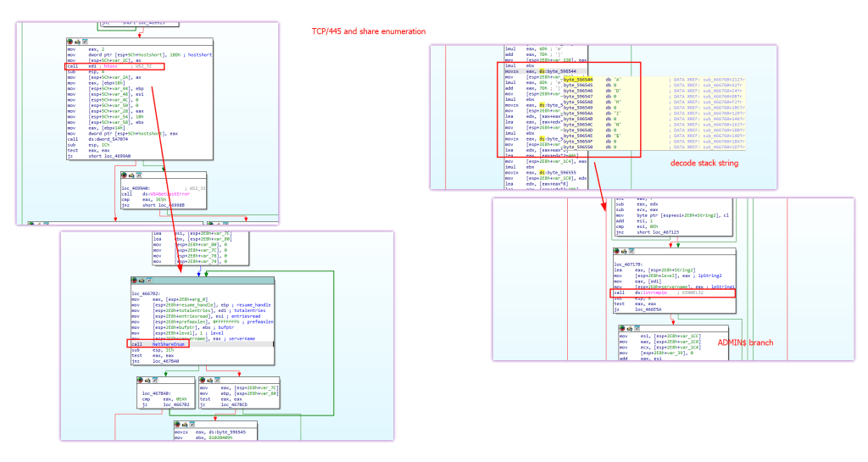
Task: Click the 'decode stack string' red label
Action: point(704,164)
